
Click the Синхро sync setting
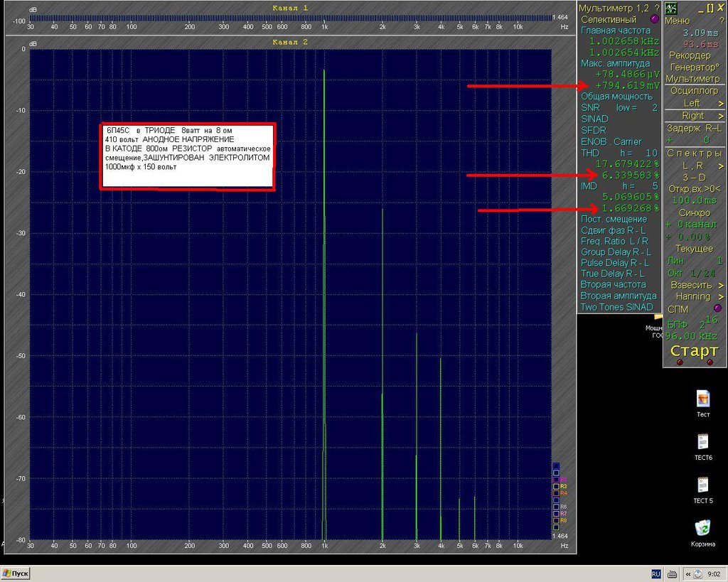[x=695, y=213]
